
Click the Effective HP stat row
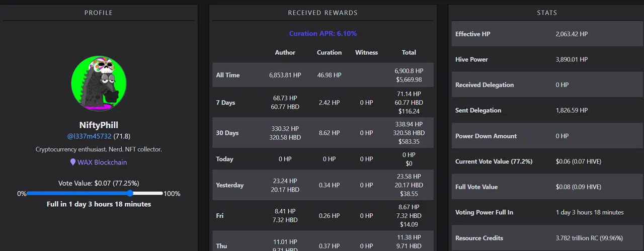[547, 34]
